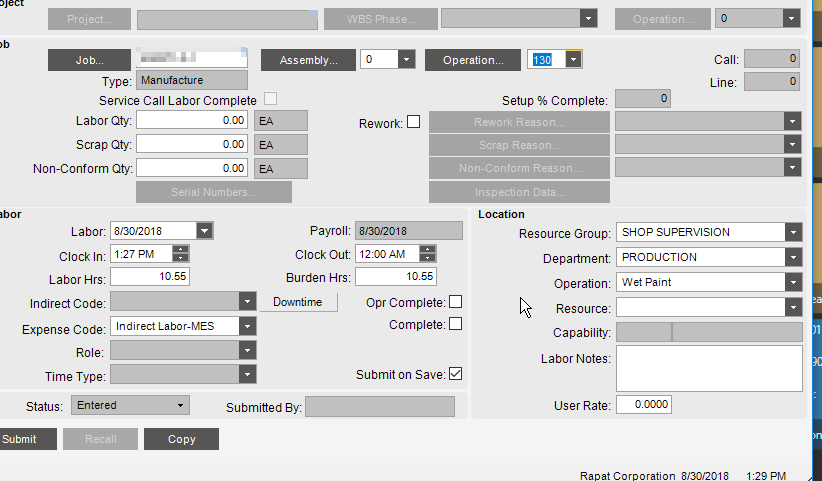Screen dimensions: 822x481
Task: Click the WBS Phase... button
Action: (x=381, y=19)
